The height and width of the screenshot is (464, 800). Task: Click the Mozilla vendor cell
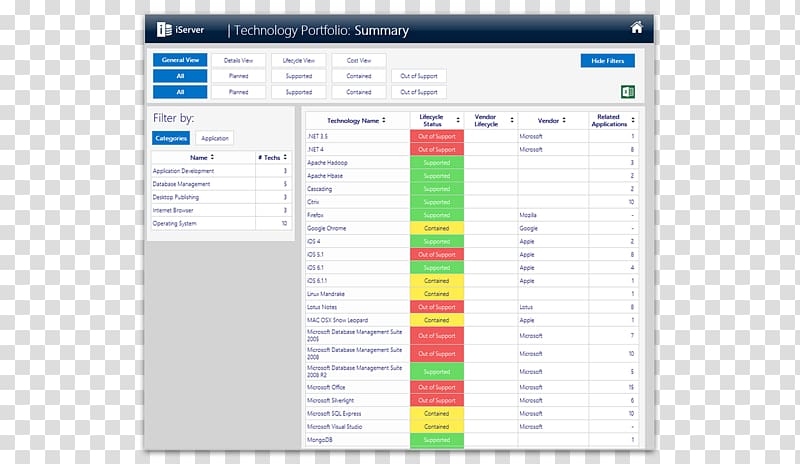coord(553,215)
